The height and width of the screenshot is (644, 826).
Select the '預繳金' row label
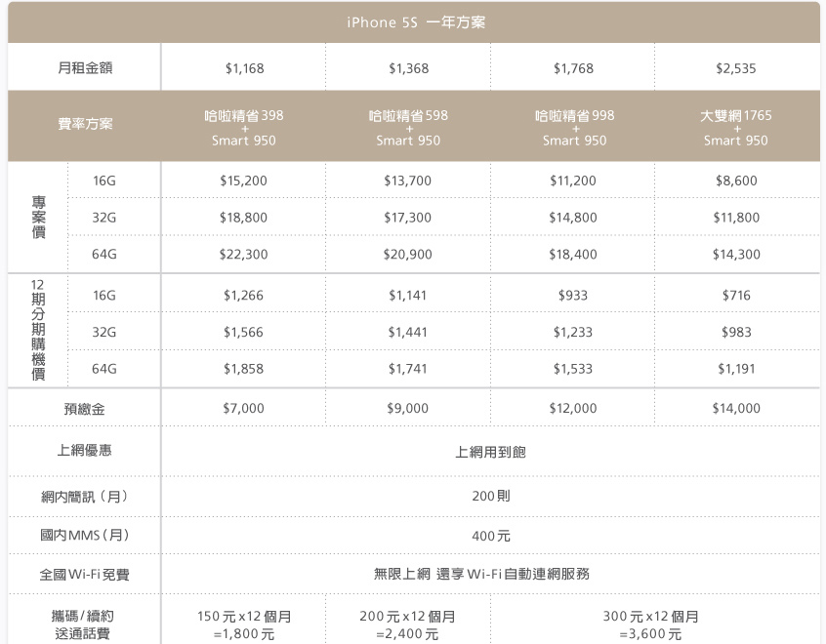(x=84, y=409)
